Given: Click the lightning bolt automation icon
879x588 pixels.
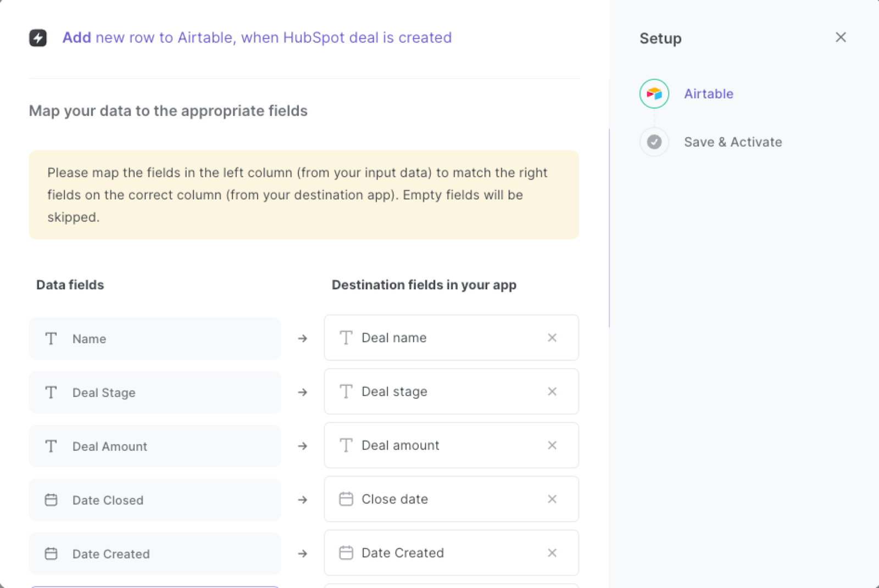Looking at the screenshot, I should (x=38, y=38).
